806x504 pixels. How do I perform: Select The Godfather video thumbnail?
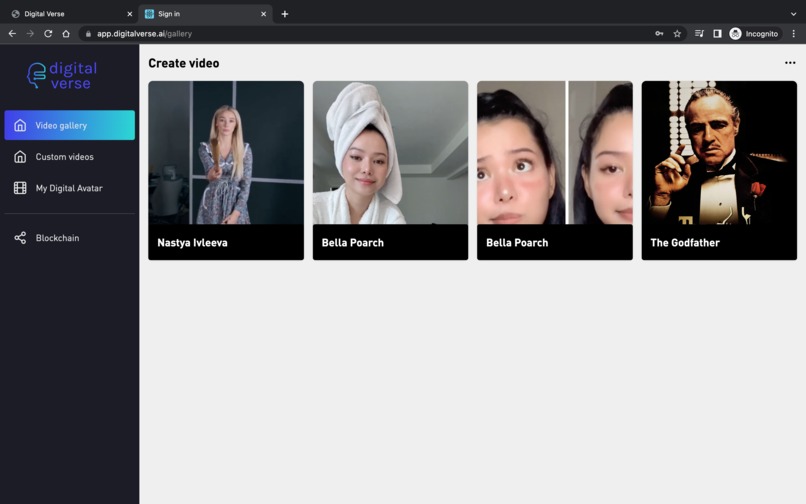pos(719,152)
